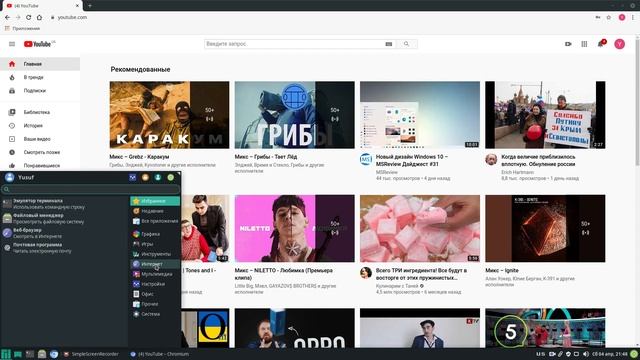Select the Недавние category in app menu

point(155,211)
